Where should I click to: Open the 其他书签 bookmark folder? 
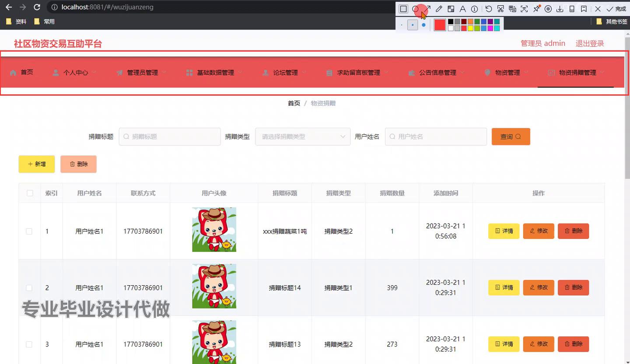612,21
